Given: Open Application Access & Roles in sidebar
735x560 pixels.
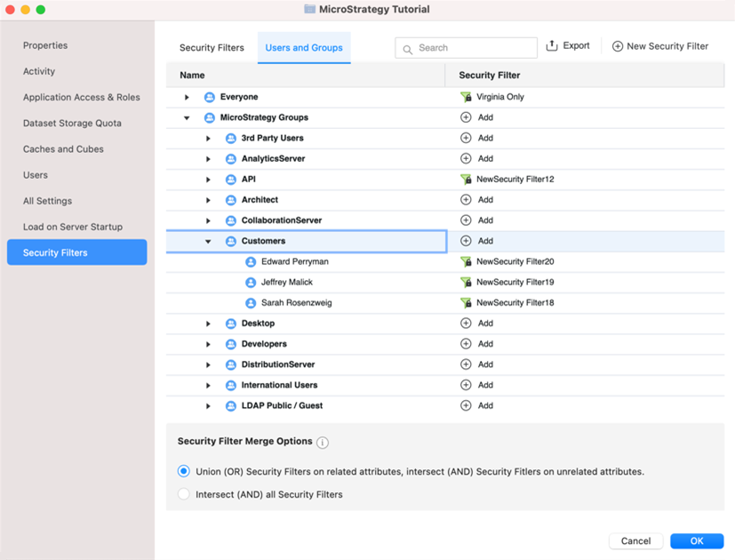Looking at the screenshot, I should 81,98.
